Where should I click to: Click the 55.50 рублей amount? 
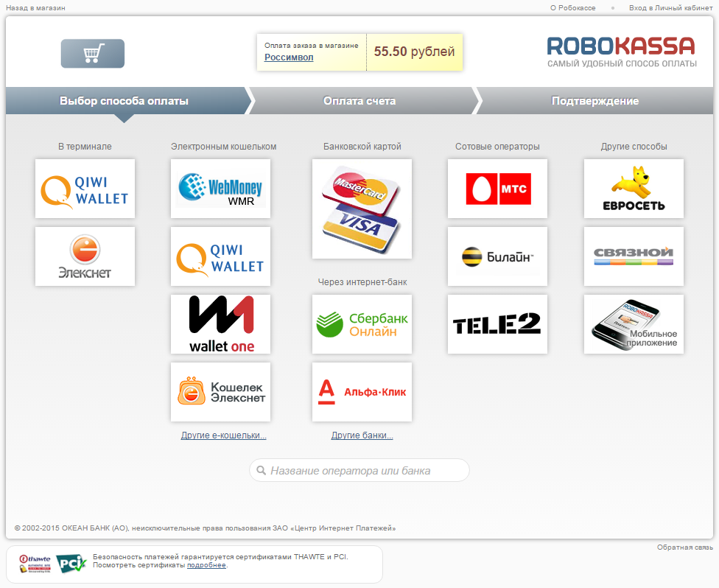[414, 52]
